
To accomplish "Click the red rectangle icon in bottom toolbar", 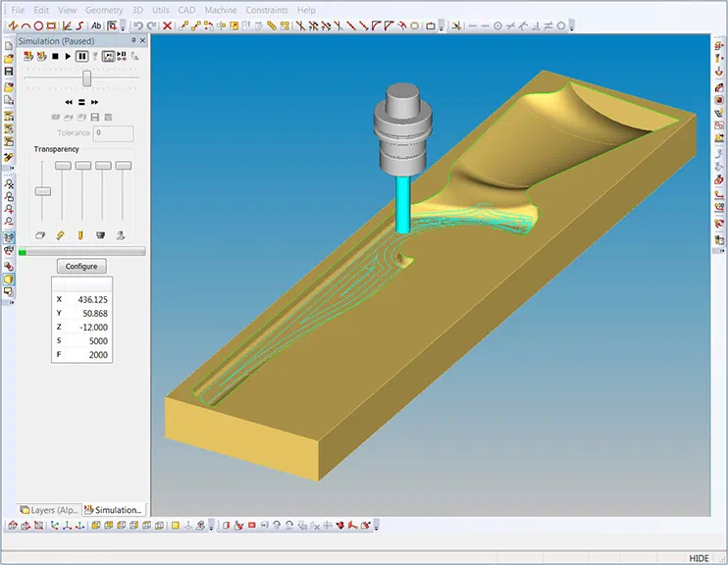I will click(x=251, y=526).
